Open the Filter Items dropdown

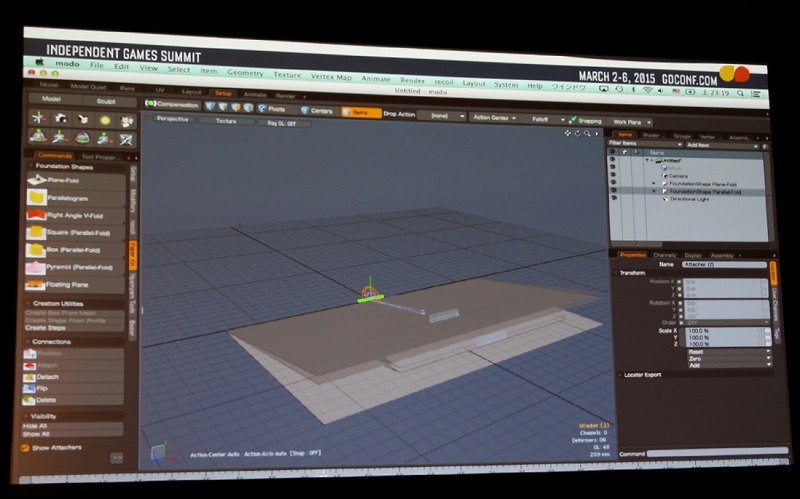pos(645,144)
